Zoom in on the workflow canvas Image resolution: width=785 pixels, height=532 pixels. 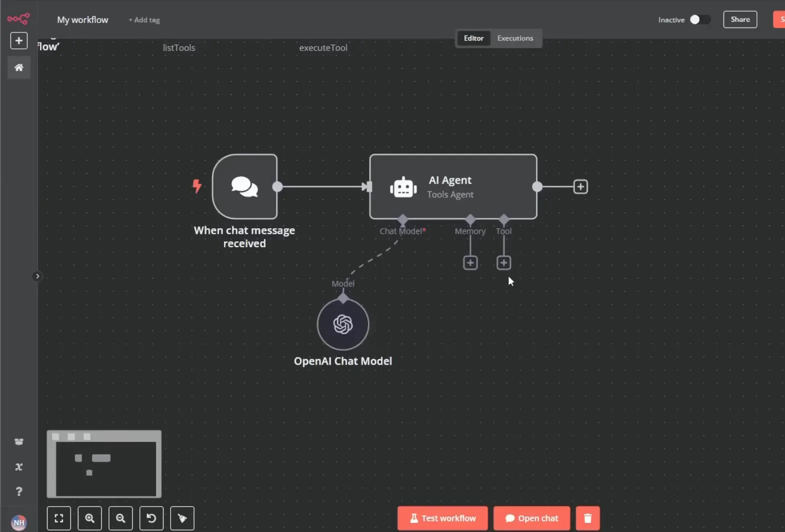[90, 518]
